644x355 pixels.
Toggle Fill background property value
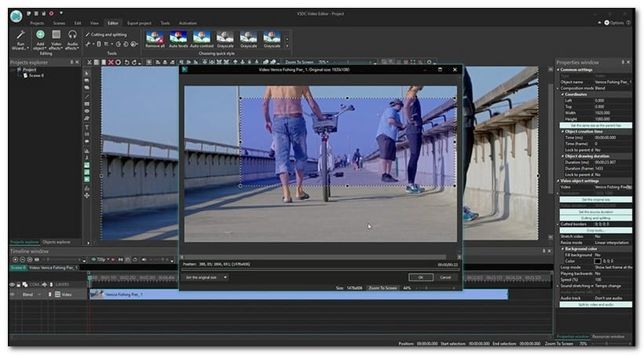pos(599,255)
